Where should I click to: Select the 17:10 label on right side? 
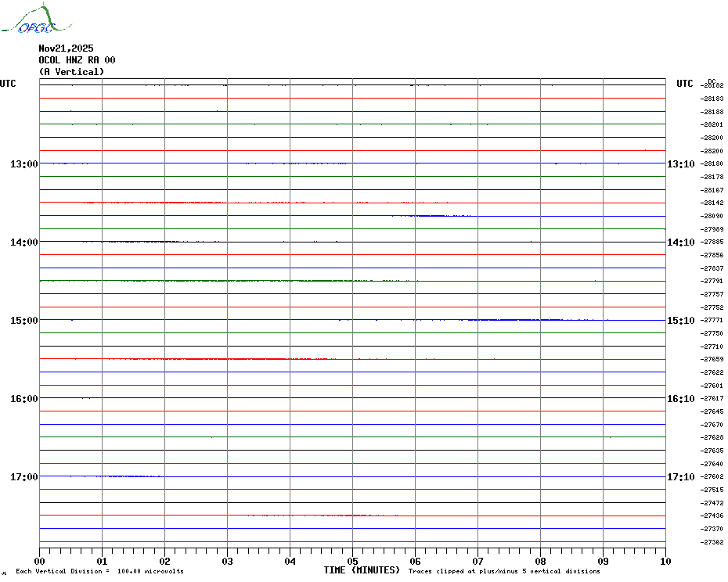(680, 477)
